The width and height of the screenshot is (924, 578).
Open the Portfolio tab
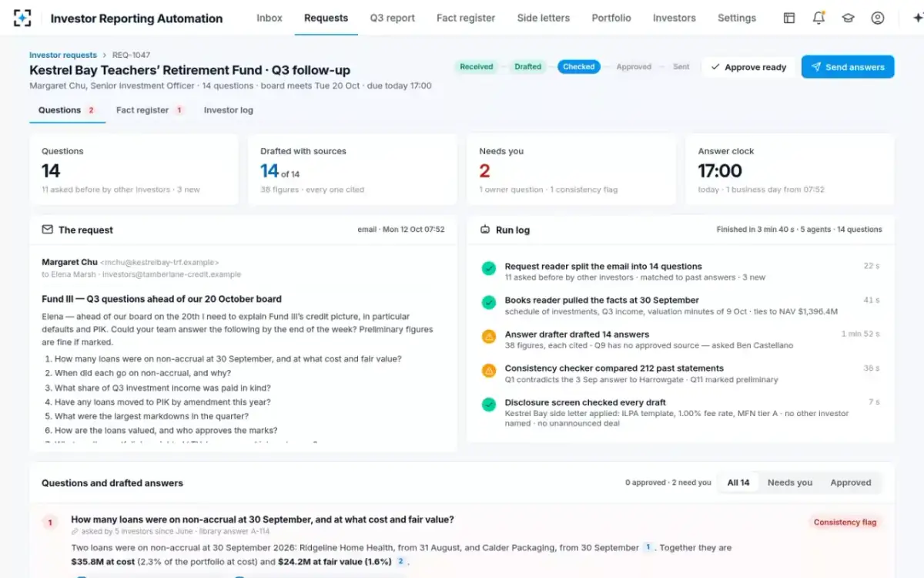coord(611,18)
